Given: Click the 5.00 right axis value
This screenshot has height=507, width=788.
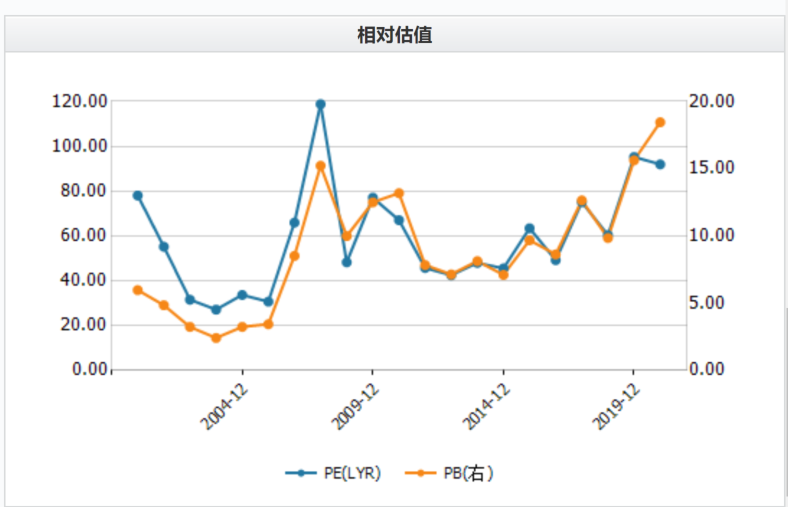Looking at the screenshot, I should 707,302.
